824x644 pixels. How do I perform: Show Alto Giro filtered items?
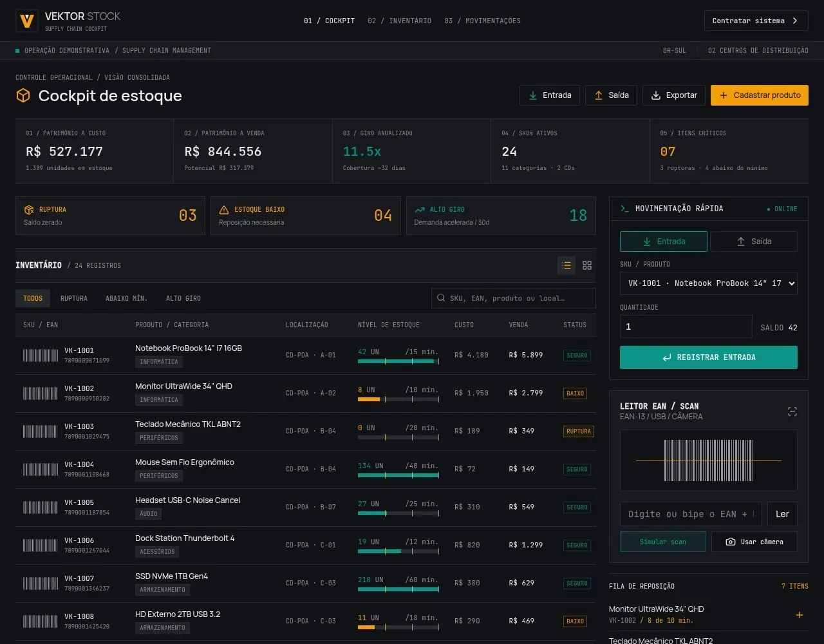coord(183,298)
